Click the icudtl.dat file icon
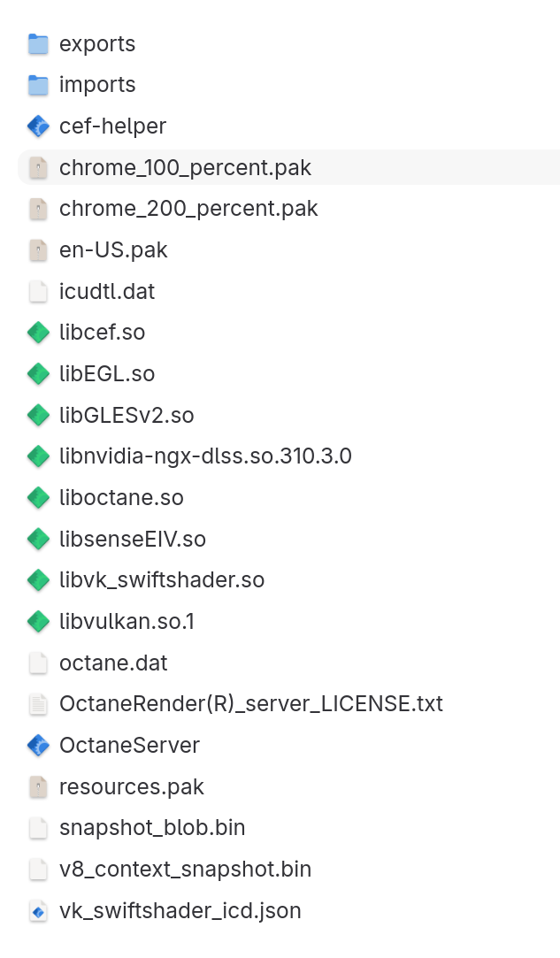 coord(38,291)
